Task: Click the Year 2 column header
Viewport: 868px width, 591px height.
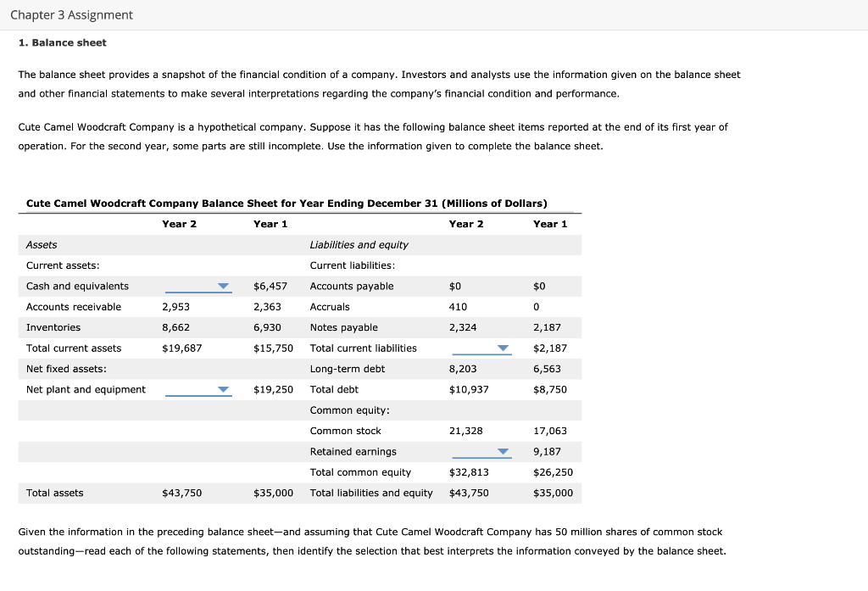Action: (180, 224)
